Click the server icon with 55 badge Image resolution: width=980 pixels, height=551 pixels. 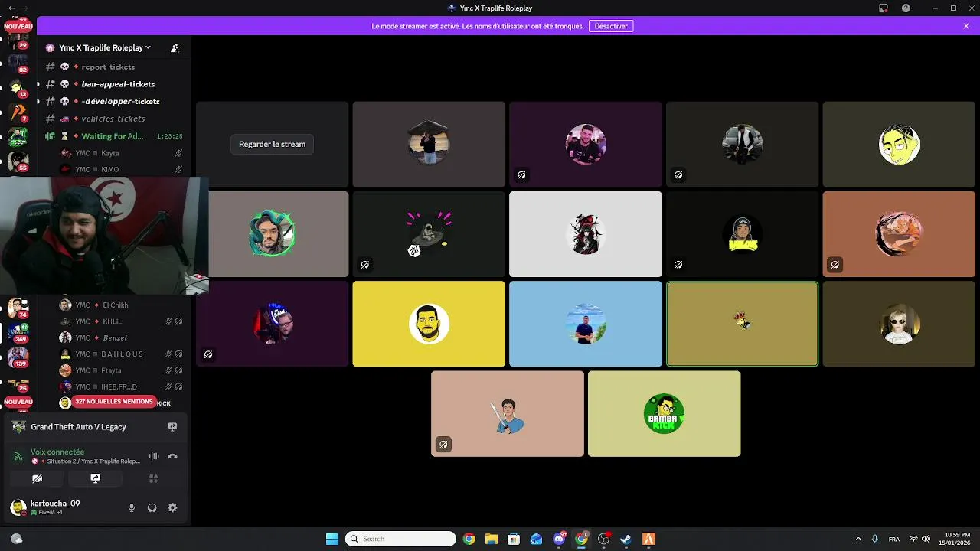(18, 161)
